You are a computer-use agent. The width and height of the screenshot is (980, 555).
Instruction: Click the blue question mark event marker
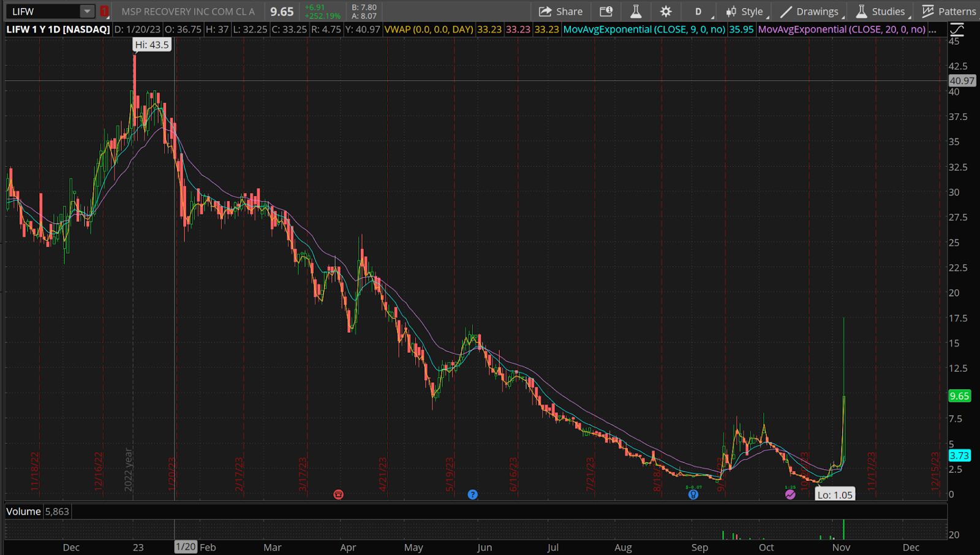(472, 494)
